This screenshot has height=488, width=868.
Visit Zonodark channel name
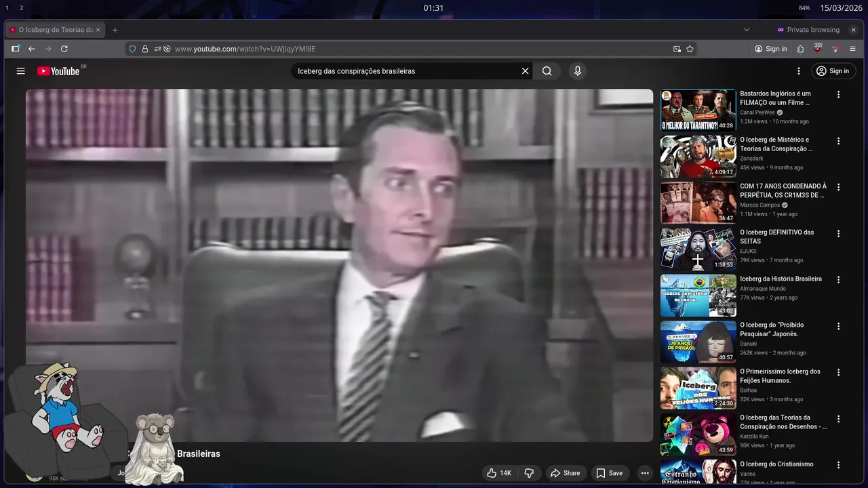(x=751, y=159)
